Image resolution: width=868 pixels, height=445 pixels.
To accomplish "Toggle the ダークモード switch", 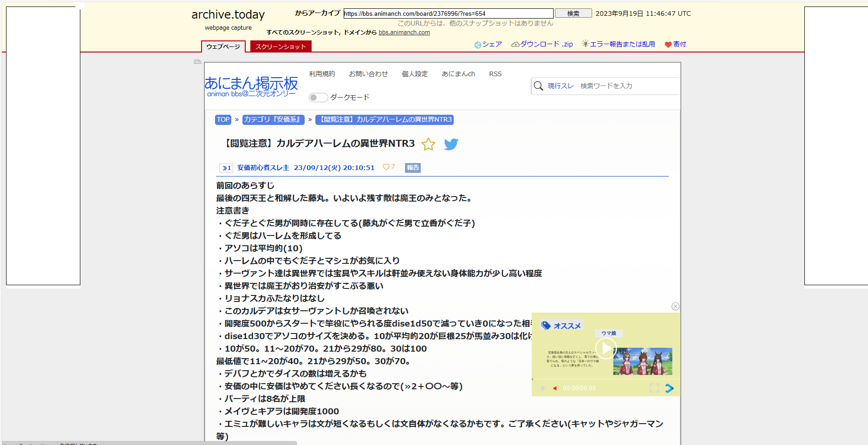I will click(318, 98).
